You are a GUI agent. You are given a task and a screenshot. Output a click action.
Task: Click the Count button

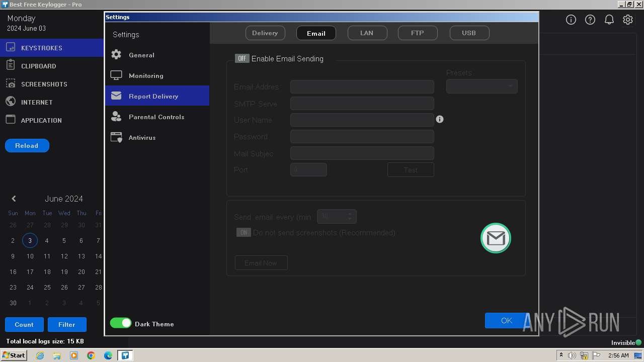pos(24,324)
